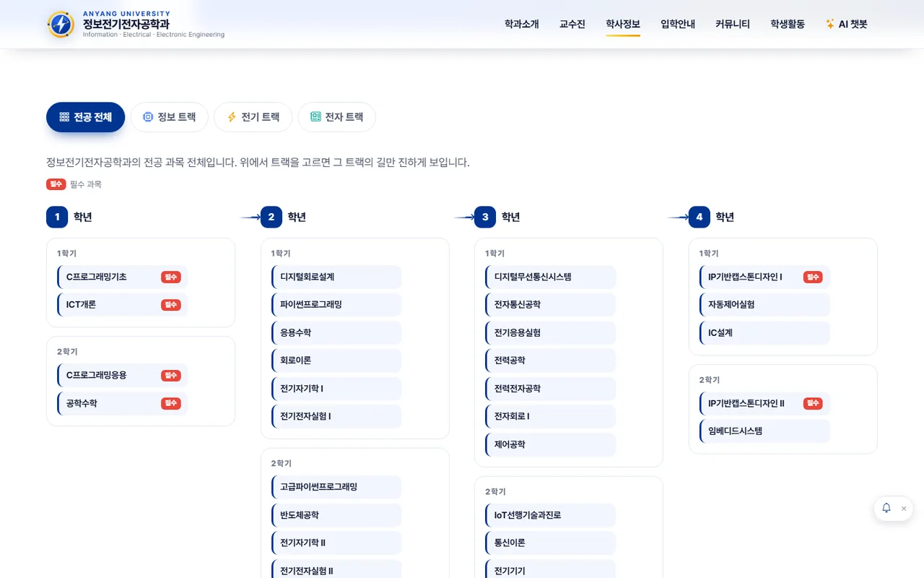Open the 통신이론 course
The height and width of the screenshot is (578, 924).
551,543
